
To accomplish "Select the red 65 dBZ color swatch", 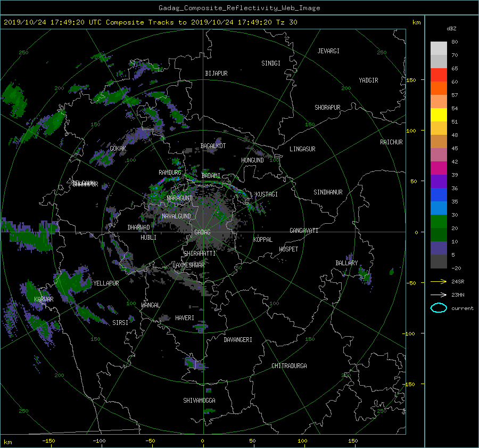I will click(x=439, y=75).
